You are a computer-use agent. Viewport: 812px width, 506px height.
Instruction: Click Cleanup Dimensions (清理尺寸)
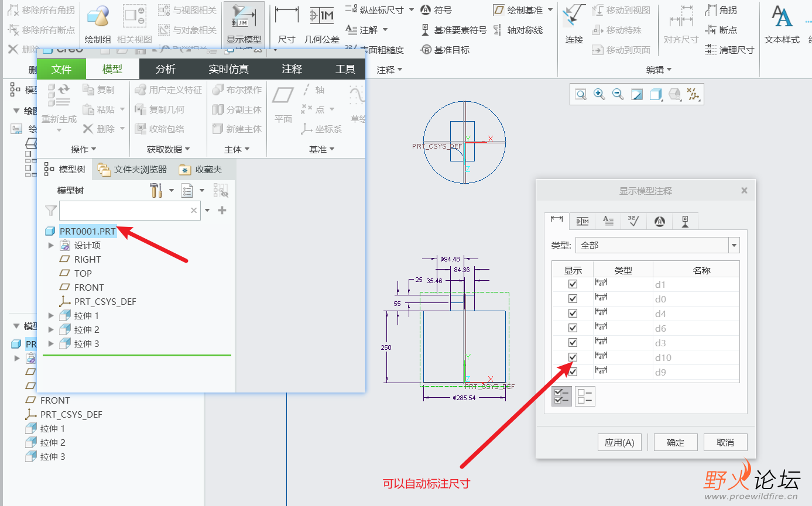[x=729, y=50]
